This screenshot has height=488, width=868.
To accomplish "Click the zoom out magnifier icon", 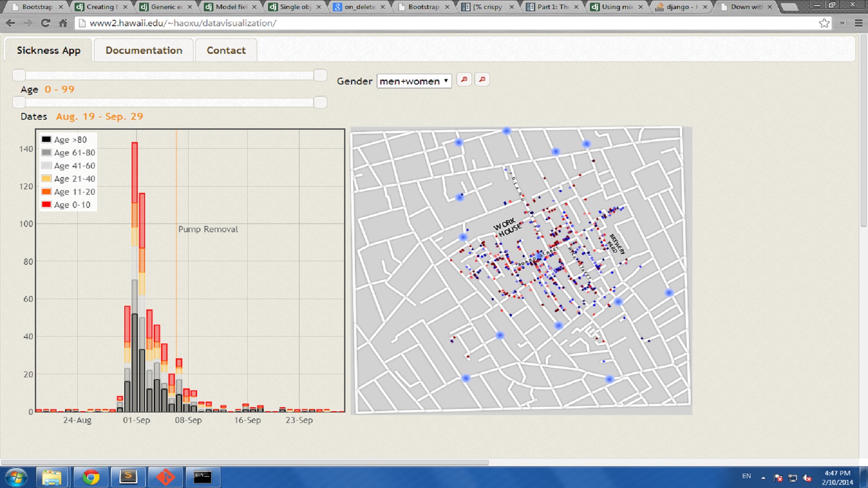I will (482, 80).
